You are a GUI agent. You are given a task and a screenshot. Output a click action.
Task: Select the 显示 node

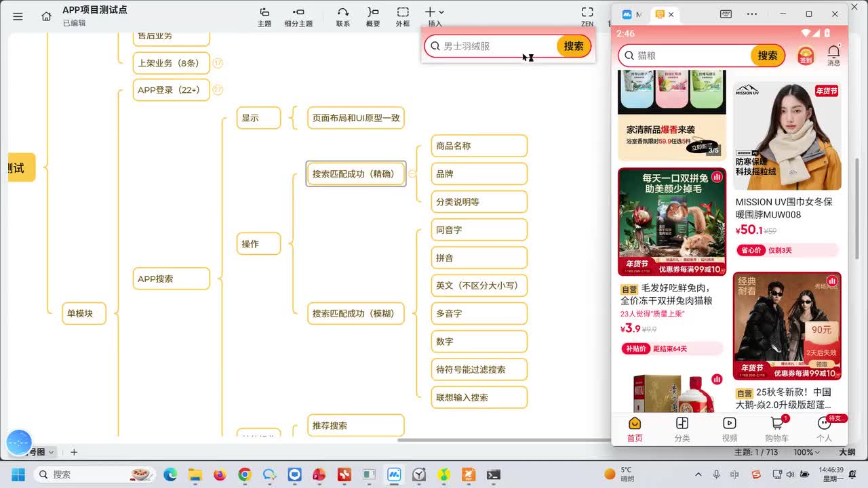tap(258, 118)
